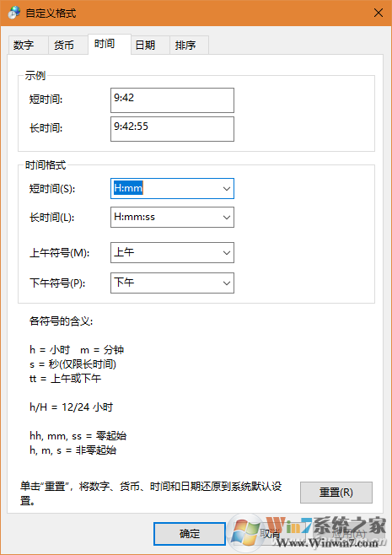
Task: Open the 下午符号(P) dropdown arrow
Action: [x=227, y=283]
